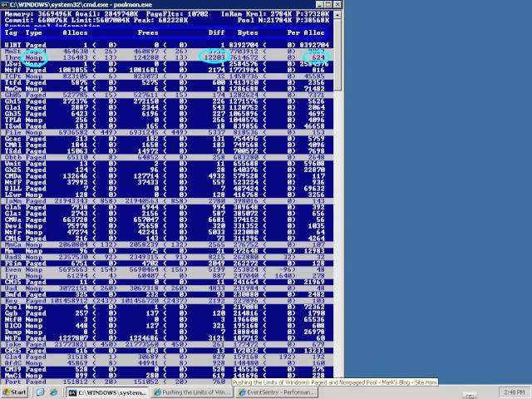
Task: Click the 'Avail: 2849740K' value
Action: click(106, 14)
